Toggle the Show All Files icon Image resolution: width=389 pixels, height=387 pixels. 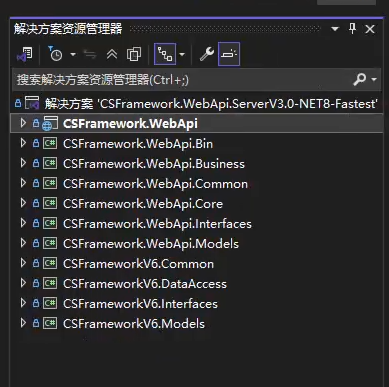pyautogui.click(x=134, y=54)
